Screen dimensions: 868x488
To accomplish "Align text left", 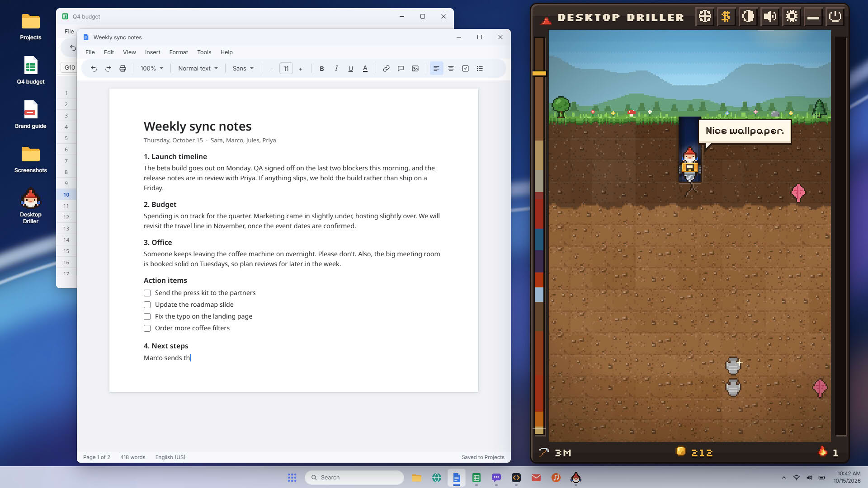I will [x=436, y=69].
